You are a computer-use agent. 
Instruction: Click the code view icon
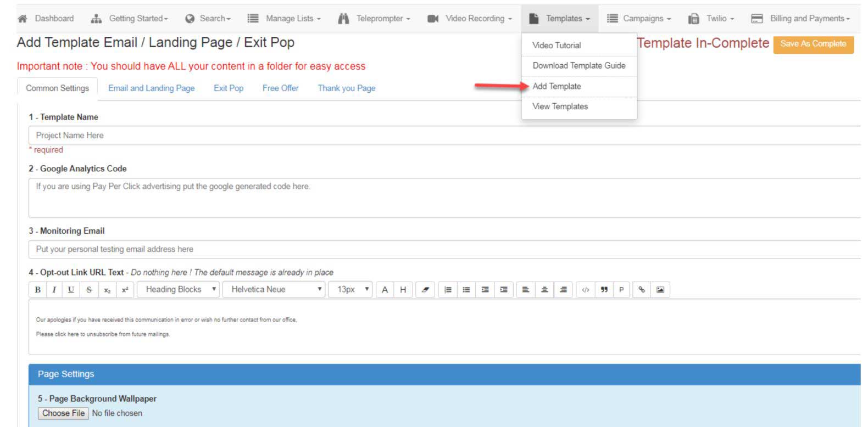point(585,290)
